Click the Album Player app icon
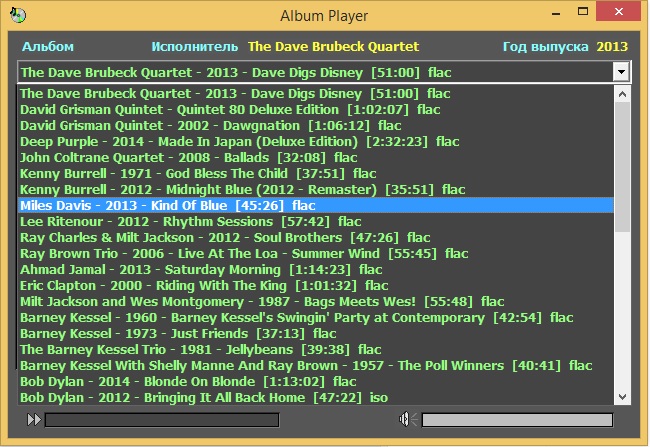 [15, 14]
